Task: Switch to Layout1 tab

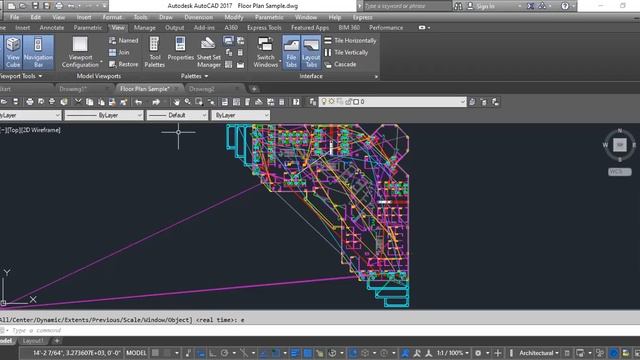Action: 33,340
